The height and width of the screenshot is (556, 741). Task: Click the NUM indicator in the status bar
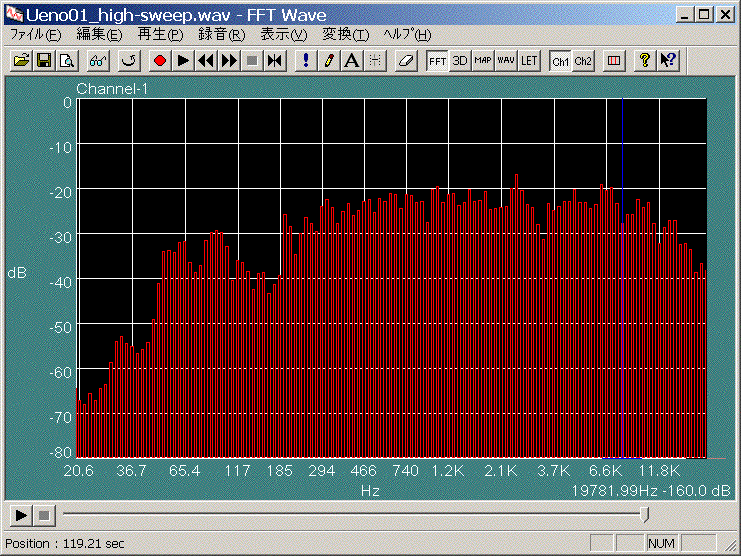pyautogui.click(x=661, y=544)
